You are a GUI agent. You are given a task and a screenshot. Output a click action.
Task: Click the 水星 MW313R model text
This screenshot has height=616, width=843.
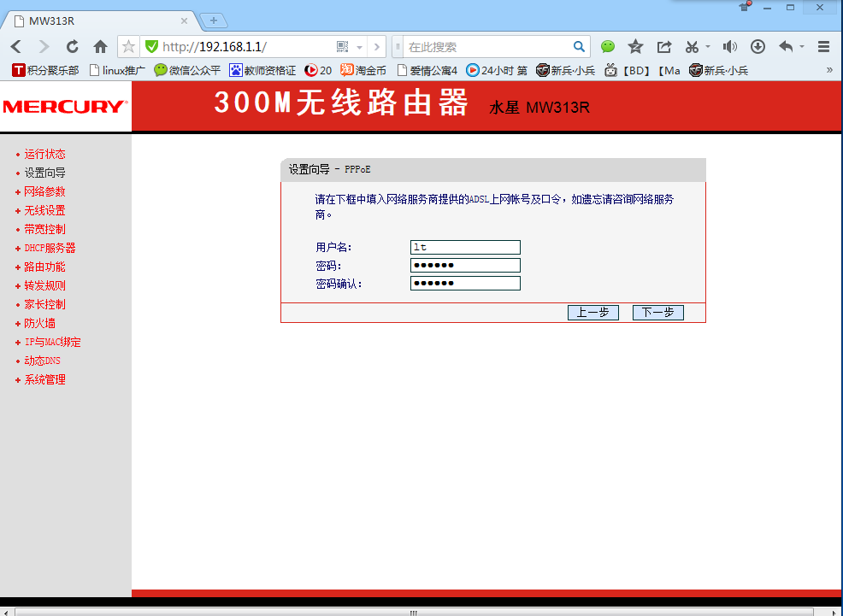click(x=539, y=108)
